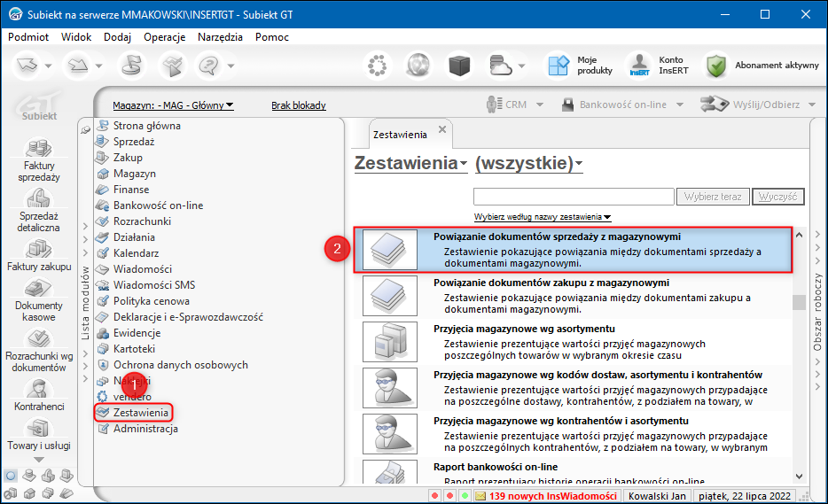The height and width of the screenshot is (504, 828).
Task: Click the Moje produkty icon
Action: [x=559, y=66]
